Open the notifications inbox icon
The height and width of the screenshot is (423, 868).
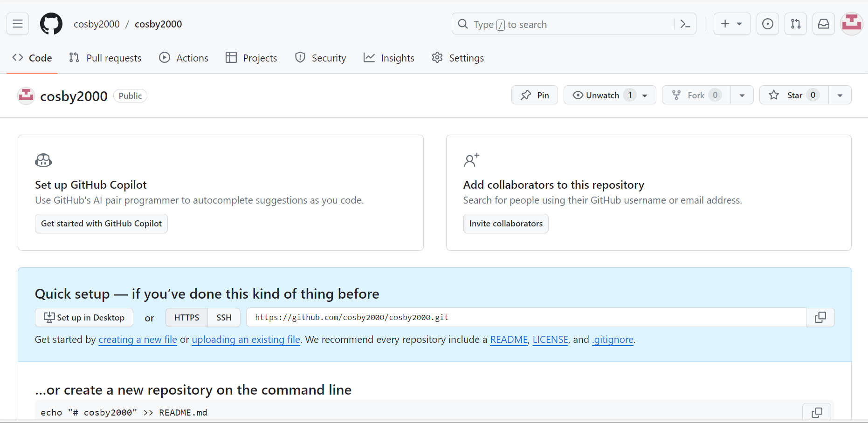824,24
